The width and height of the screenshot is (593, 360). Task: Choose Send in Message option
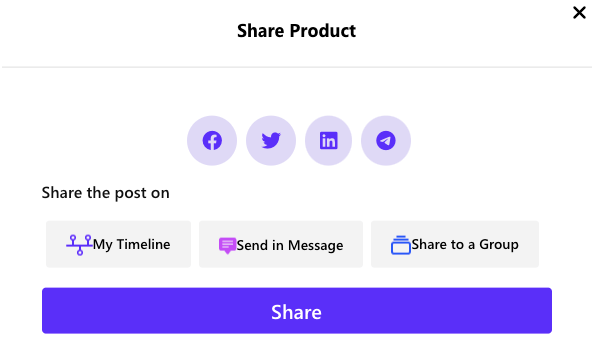pyautogui.click(x=281, y=244)
